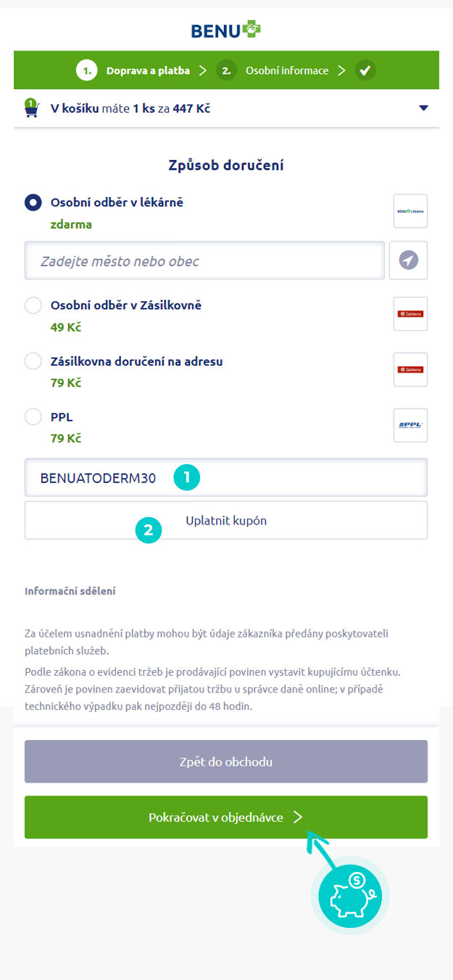Click the PPL carrier logo
This screenshot has width=453, height=980.
pyautogui.click(x=410, y=425)
